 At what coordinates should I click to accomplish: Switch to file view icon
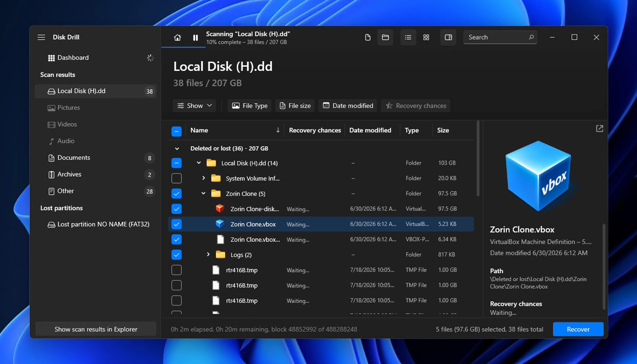(x=368, y=37)
